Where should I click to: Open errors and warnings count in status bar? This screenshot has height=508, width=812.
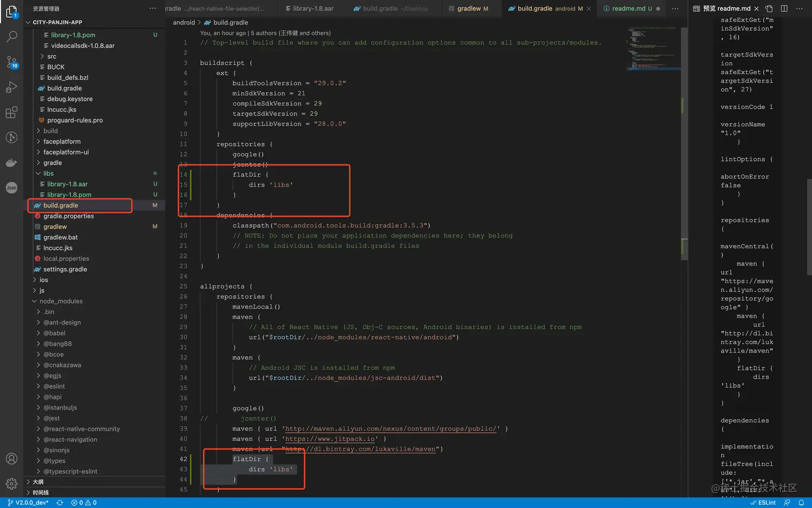coord(84,503)
